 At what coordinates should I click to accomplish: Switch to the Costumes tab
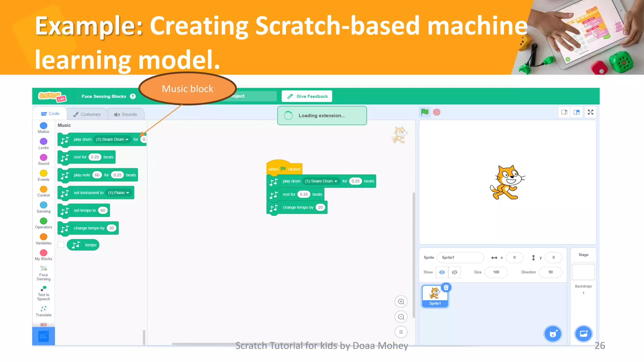(87, 114)
